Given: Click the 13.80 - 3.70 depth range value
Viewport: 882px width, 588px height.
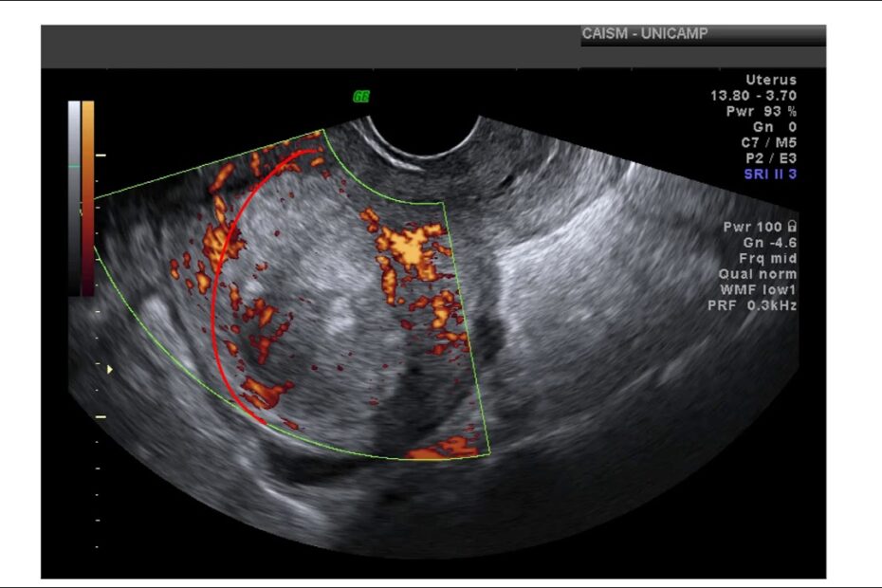Looking at the screenshot, I should pos(753,96).
